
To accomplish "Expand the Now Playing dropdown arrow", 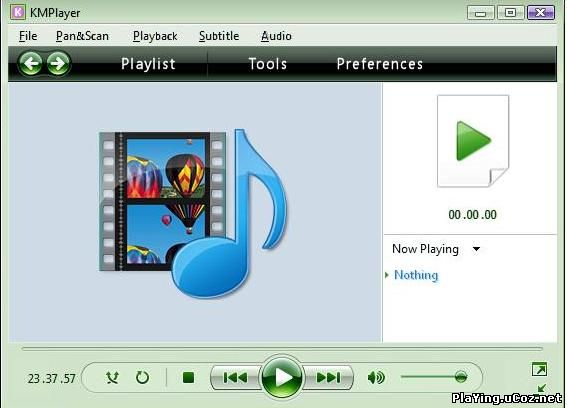I will click(476, 249).
